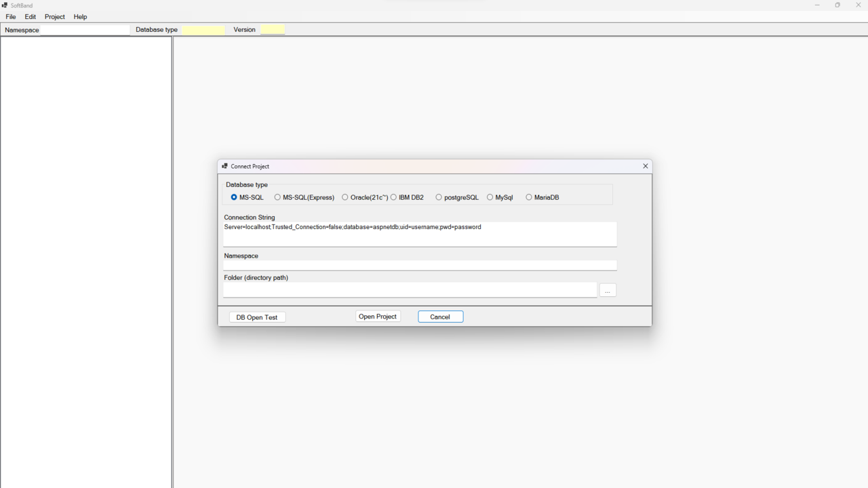Select MariaDB database type
The height and width of the screenshot is (488, 868).
coord(529,197)
